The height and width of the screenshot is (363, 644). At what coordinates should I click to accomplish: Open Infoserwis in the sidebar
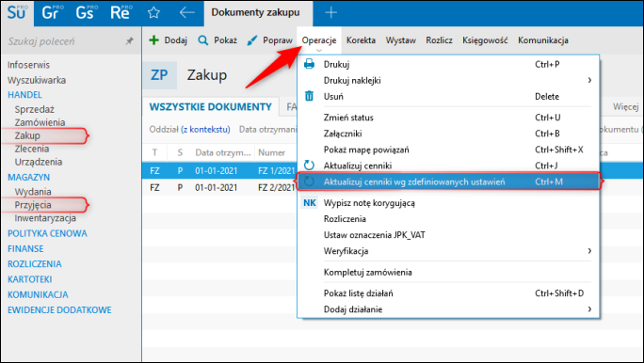coord(28,65)
